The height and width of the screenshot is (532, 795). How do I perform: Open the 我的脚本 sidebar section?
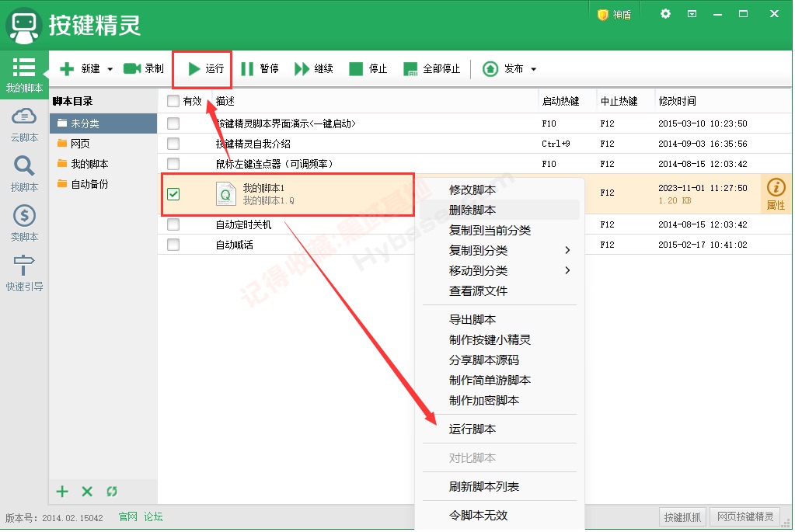pos(24,75)
